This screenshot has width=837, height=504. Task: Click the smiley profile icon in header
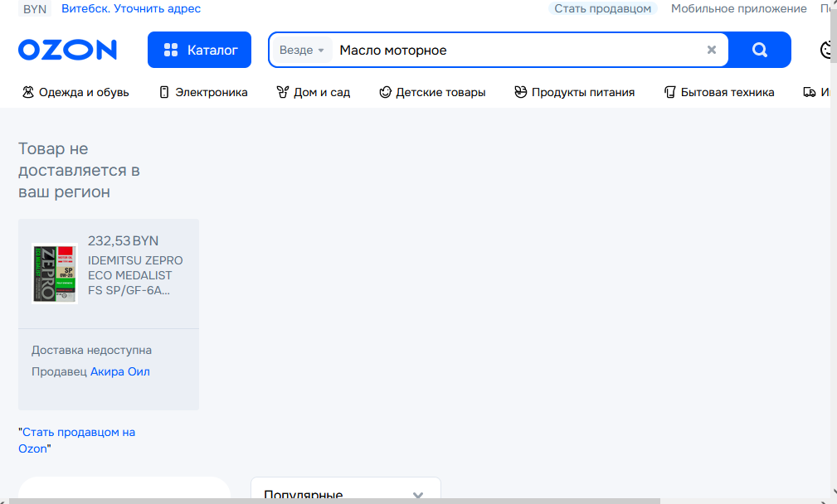(x=827, y=50)
